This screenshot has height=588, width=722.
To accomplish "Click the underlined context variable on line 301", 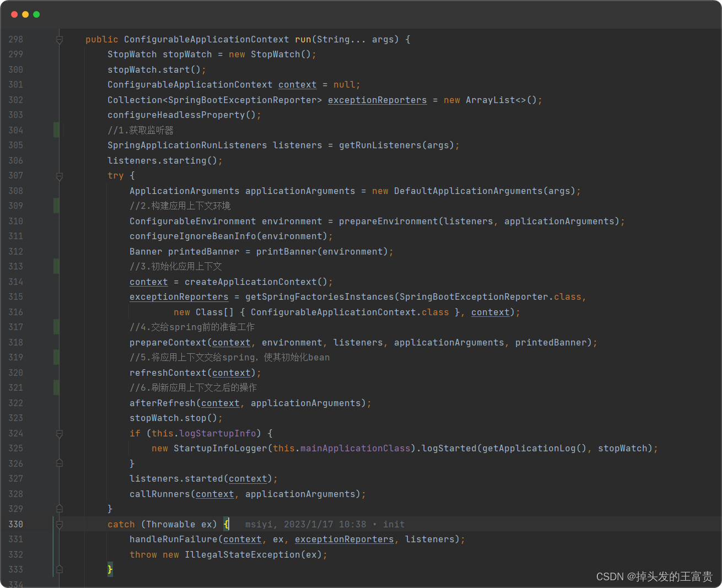I will [298, 85].
